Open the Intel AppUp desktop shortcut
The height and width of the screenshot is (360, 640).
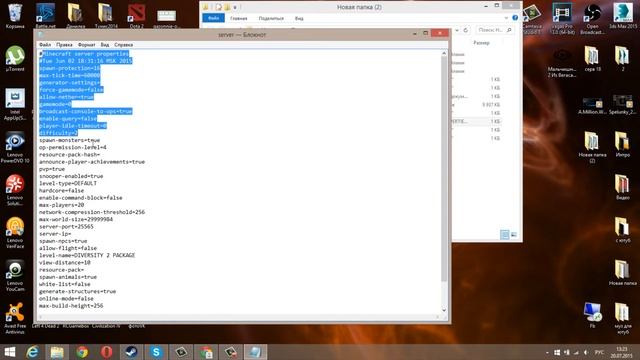click(15, 104)
